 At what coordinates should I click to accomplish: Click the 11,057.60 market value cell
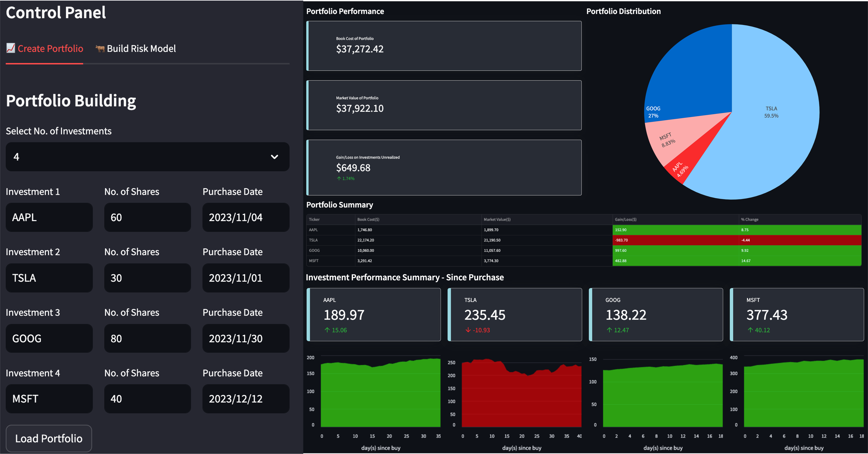[547, 250]
